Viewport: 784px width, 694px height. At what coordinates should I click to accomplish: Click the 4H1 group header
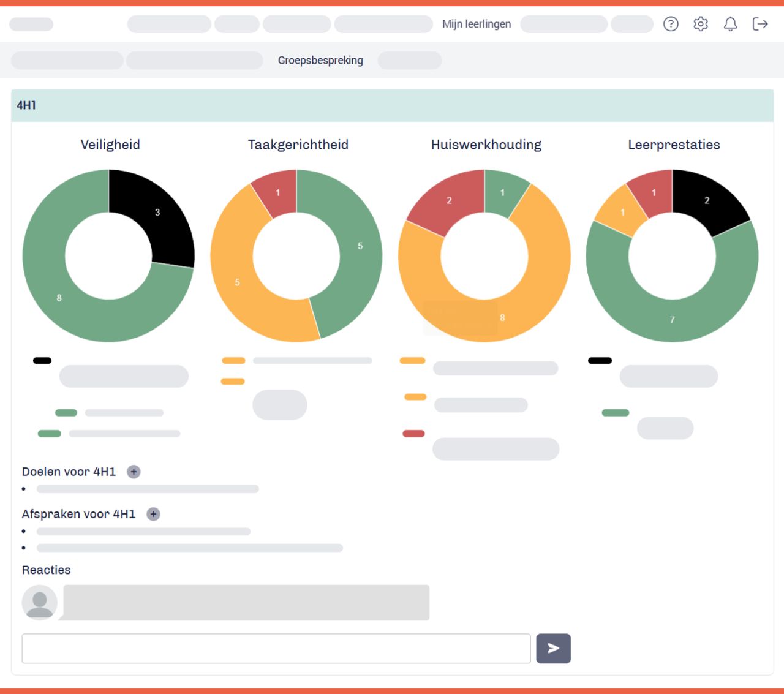click(x=392, y=105)
